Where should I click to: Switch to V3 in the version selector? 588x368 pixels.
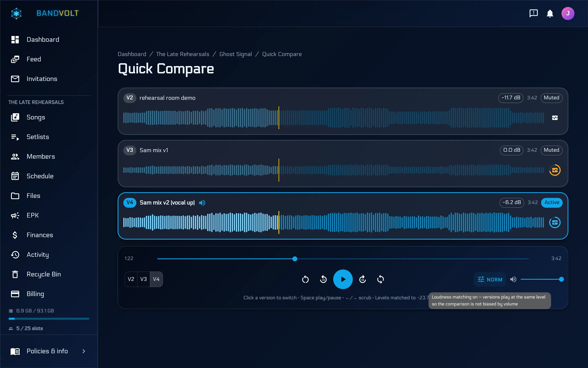coord(144,279)
